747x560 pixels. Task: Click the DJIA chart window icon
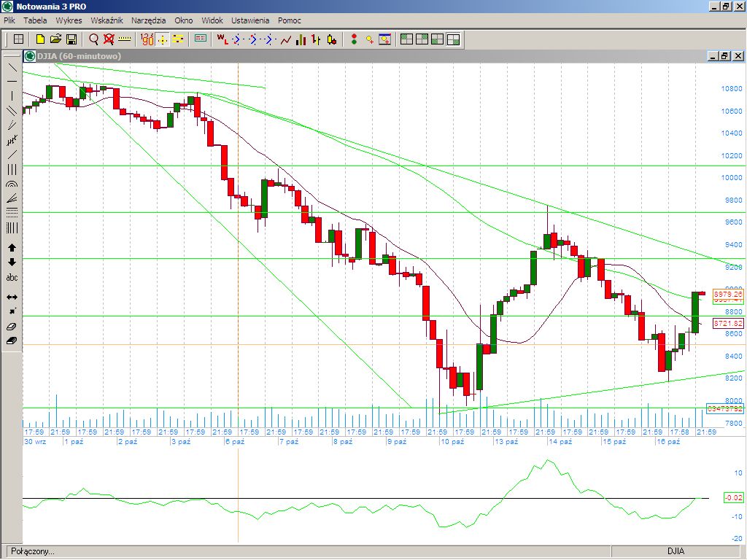[30, 56]
